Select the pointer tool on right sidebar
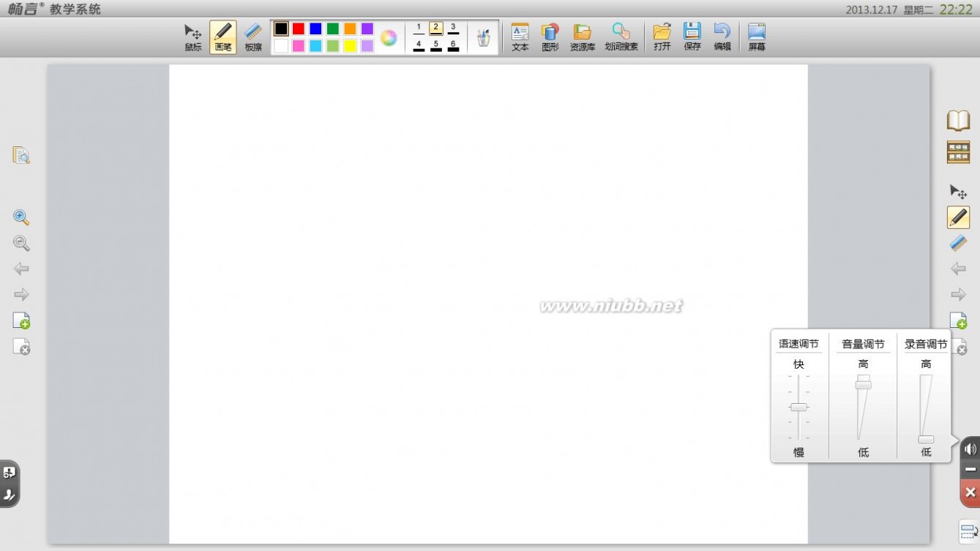This screenshot has height=551, width=980. (x=958, y=192)
